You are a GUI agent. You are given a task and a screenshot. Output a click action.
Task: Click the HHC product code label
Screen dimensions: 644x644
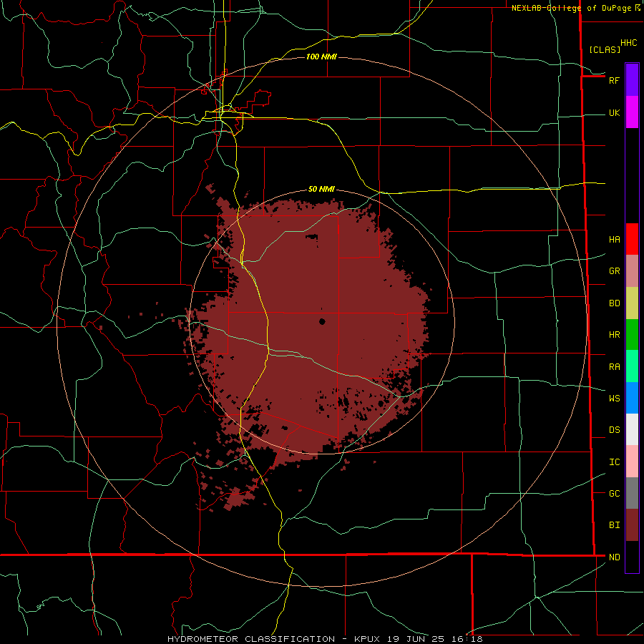pyautogui.click(x=628, y=43)
